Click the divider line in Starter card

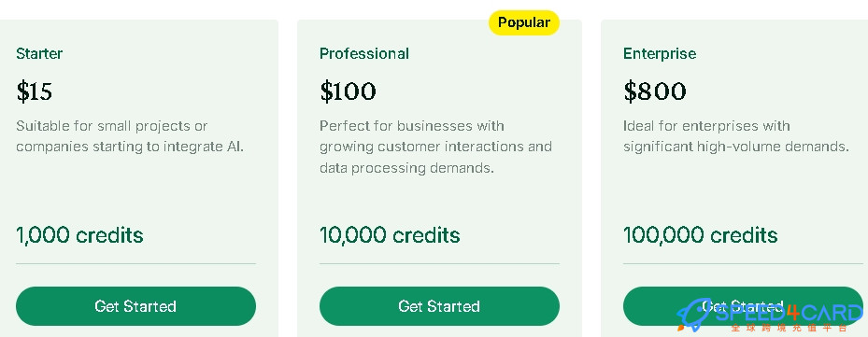click(135, 264)
